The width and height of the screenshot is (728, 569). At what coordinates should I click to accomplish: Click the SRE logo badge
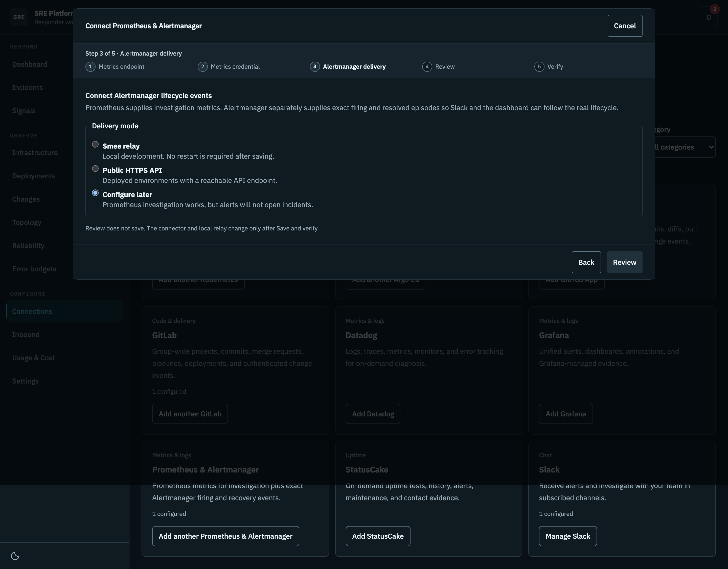pos(19,17)
